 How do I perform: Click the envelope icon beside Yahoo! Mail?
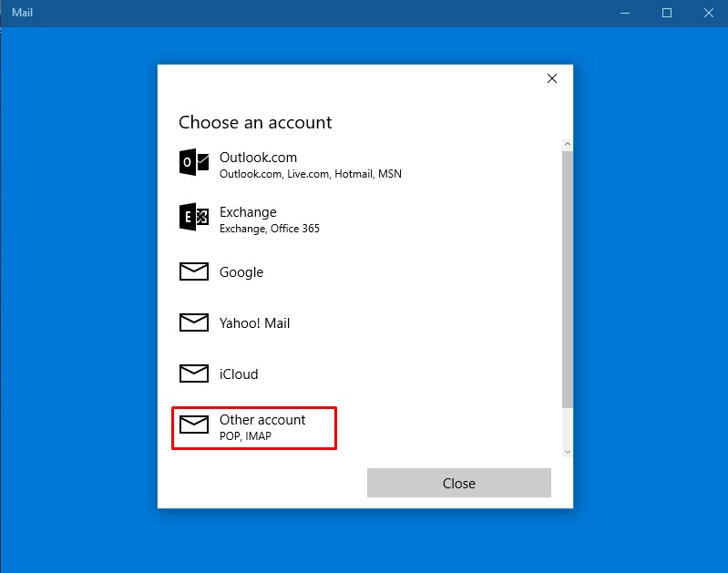click(x=194, y=322)
